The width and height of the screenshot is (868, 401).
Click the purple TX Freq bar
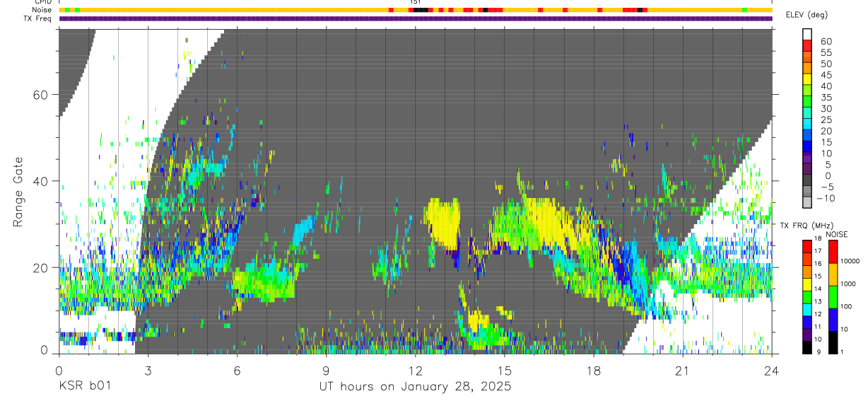(416, 18)
